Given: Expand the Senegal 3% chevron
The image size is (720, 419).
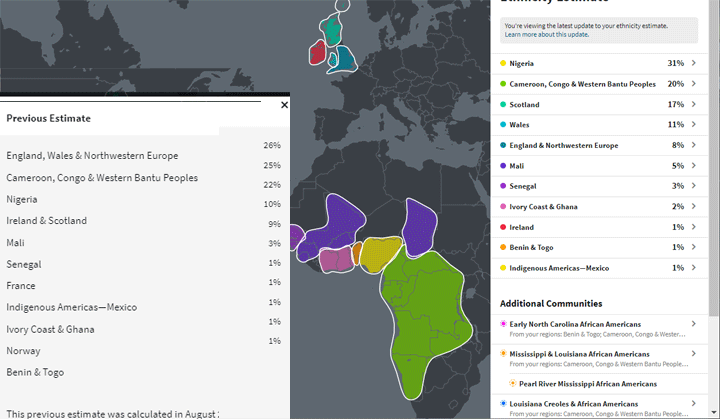Looking at the screenshot, I should click(693, 186).
